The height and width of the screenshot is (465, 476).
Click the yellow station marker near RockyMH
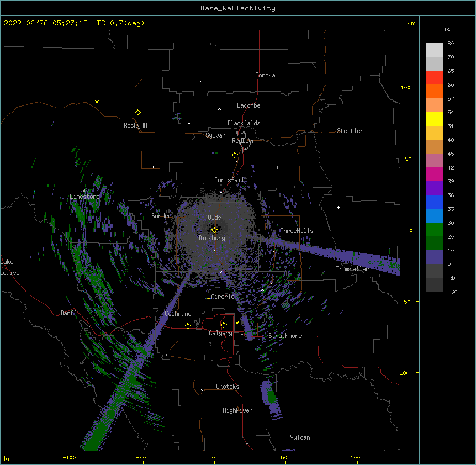coord(137,113)
